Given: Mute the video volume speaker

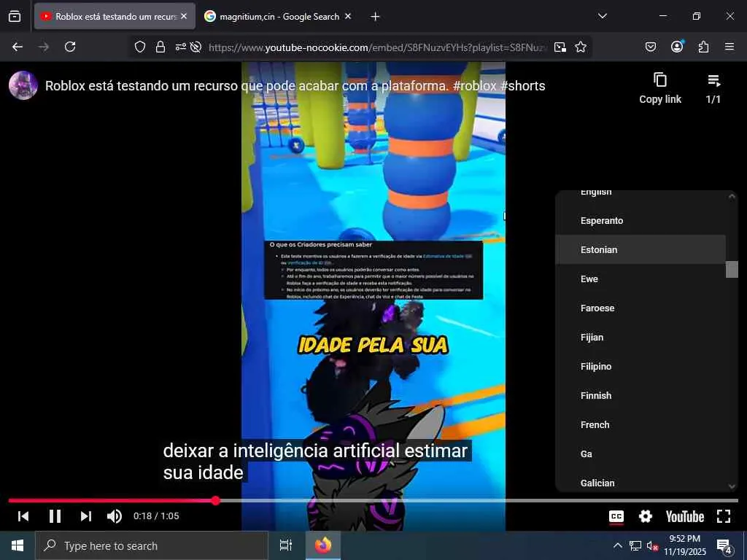Looking at the screenshot, I should [x=115, y=516].
